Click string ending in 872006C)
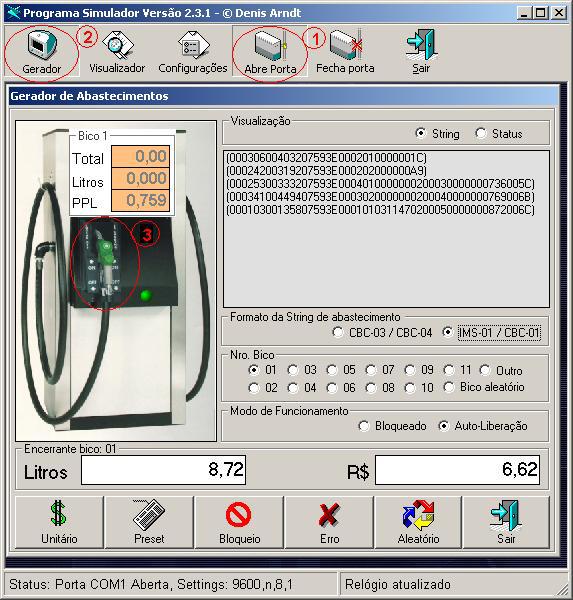Viewport: 573px width, 600px height. pos(380,210)
